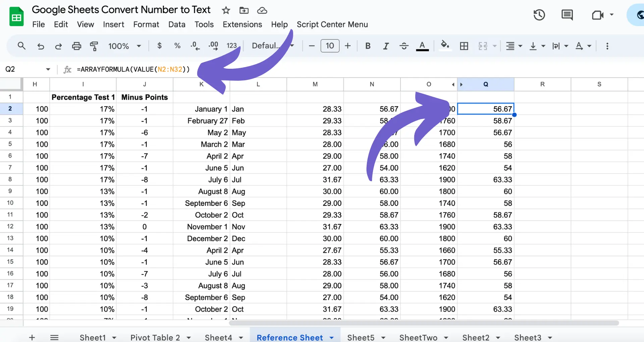Open the zoom 100% dropdown
644x342 pixels.
[x=124, y=46]
